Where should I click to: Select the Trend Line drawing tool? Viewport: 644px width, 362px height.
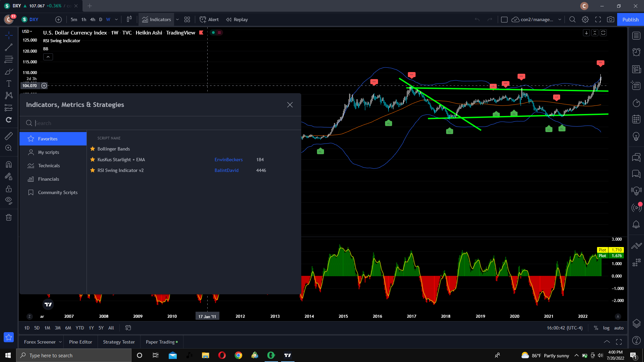coord(9,47)
